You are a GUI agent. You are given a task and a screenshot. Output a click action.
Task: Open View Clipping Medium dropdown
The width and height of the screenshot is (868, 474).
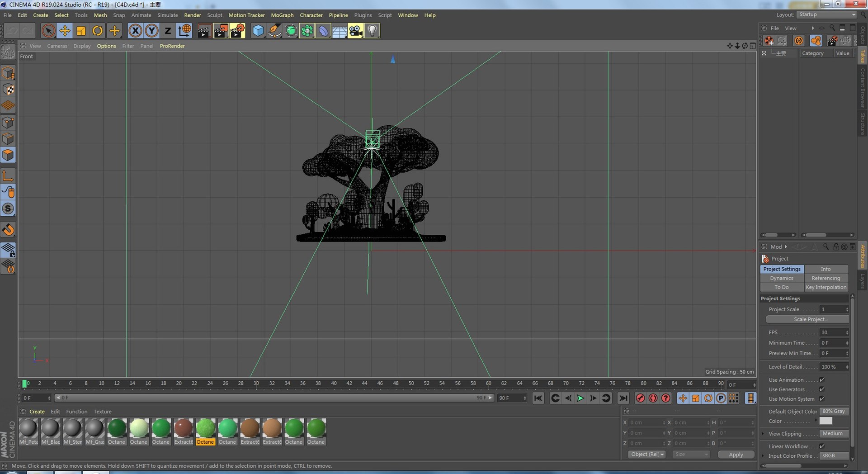[x=834, y=434]
